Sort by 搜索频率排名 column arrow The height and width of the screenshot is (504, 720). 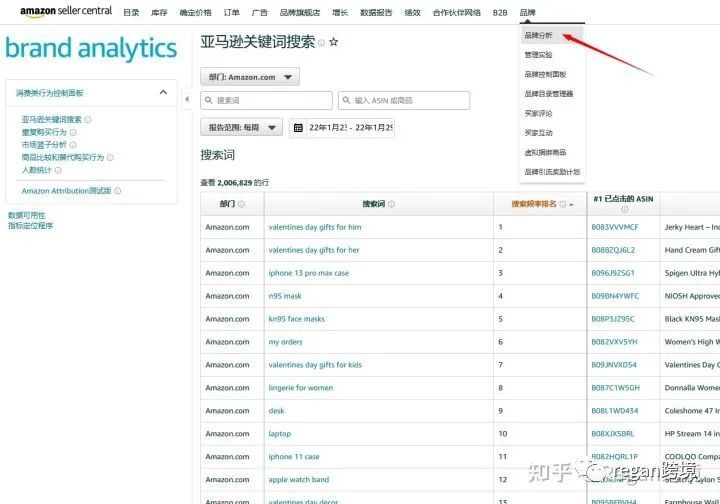coord(571,205)
